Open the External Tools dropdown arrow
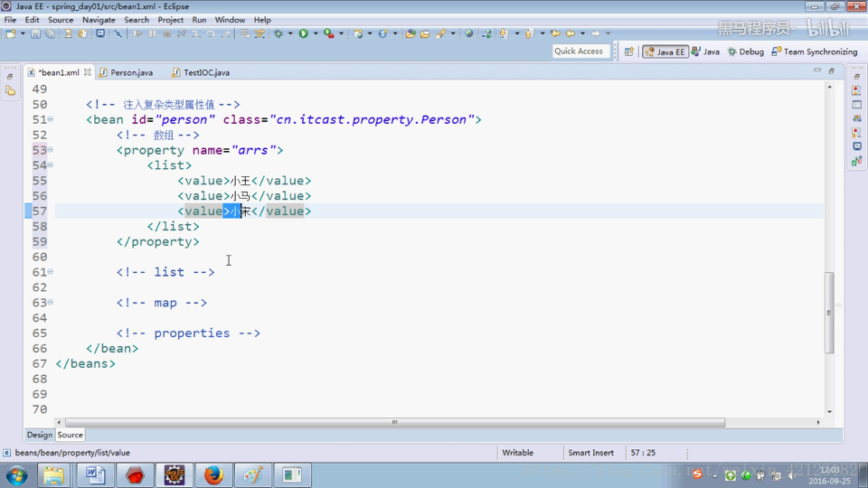The width and height of the screenshot is (868, 488). click(x=341, y=33)
